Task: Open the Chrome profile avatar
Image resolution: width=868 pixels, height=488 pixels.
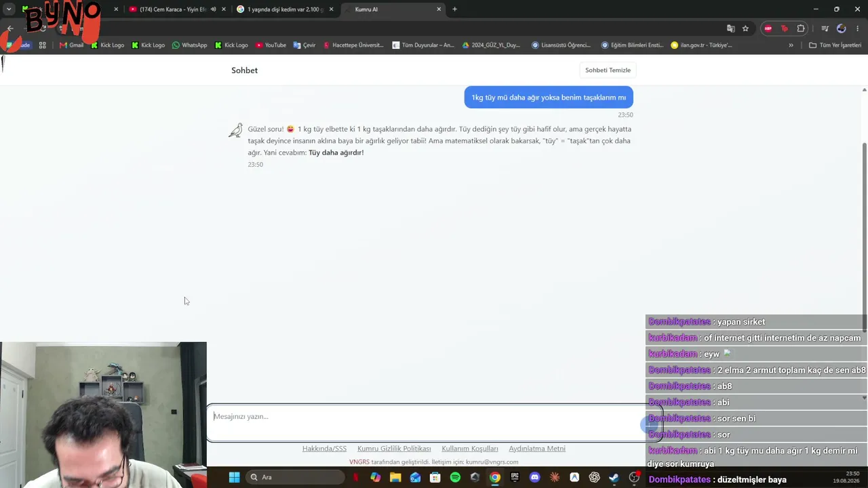Action: pos(841,28)
